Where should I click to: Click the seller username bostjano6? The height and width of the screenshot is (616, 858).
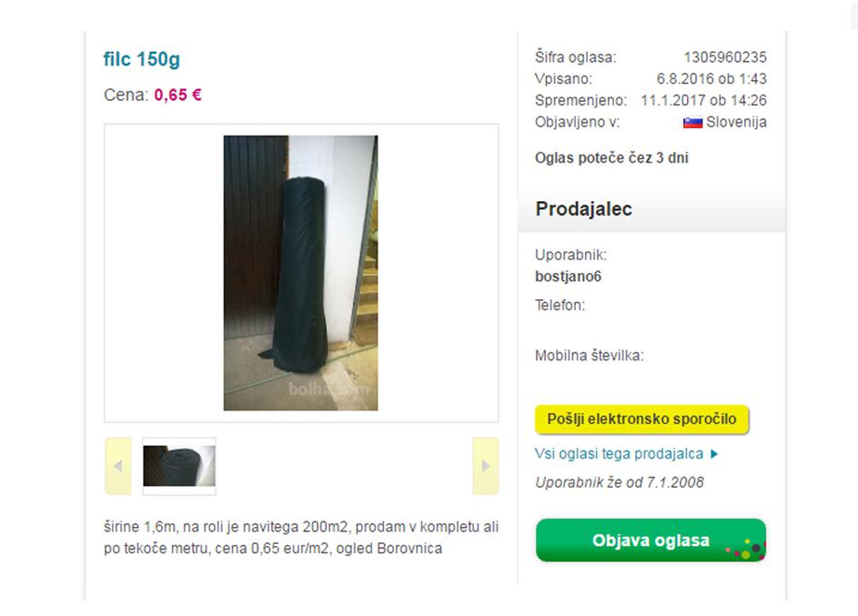coord(568,277)
